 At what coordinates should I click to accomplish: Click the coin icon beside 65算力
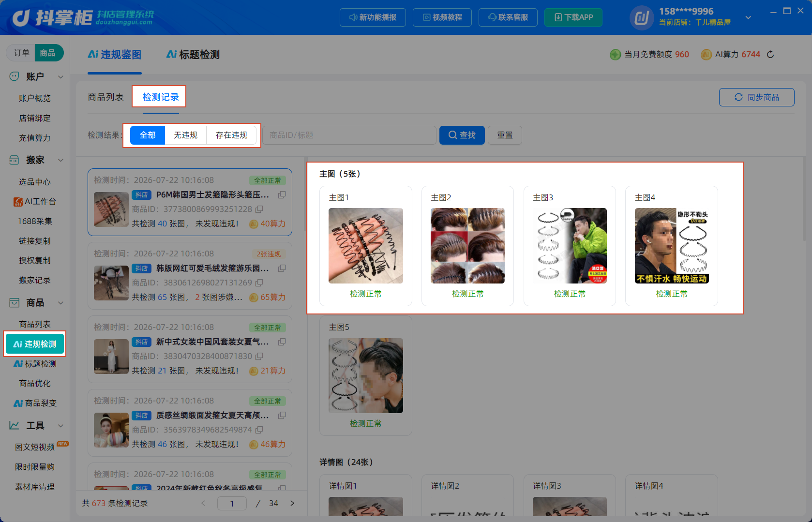[254, 298]
